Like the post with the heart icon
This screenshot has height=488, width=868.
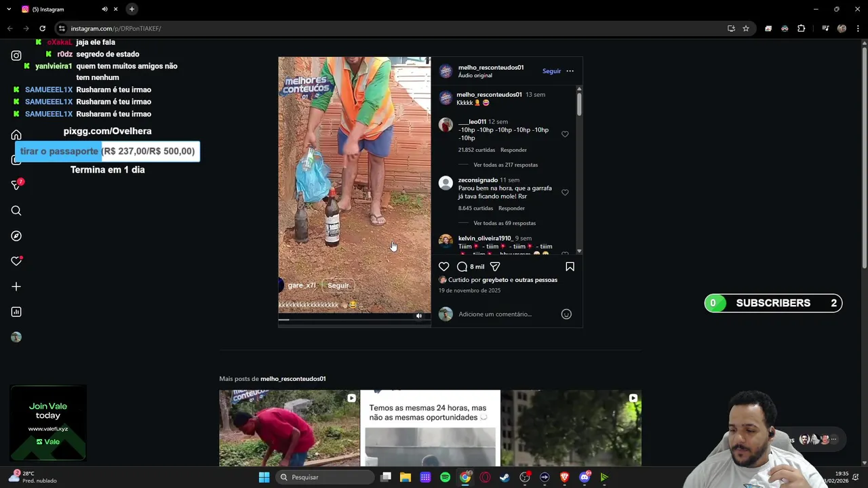click(x=443, y=266)
